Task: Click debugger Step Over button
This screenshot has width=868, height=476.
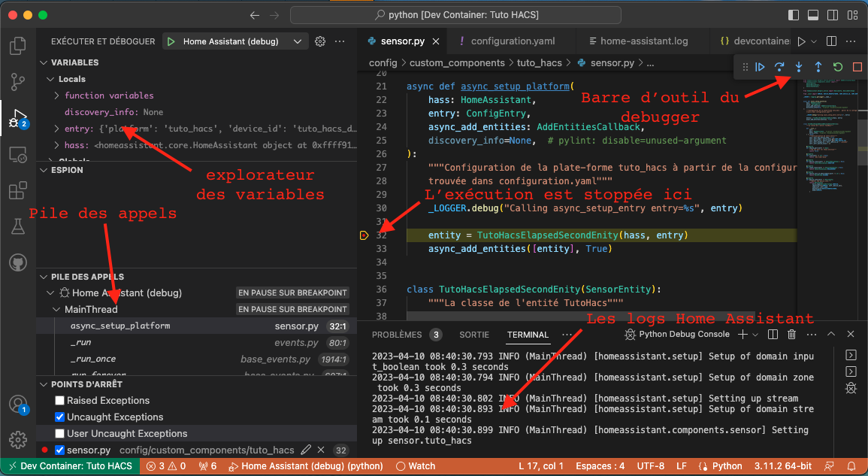Action: pyautogui.click(x=779, y=67)
